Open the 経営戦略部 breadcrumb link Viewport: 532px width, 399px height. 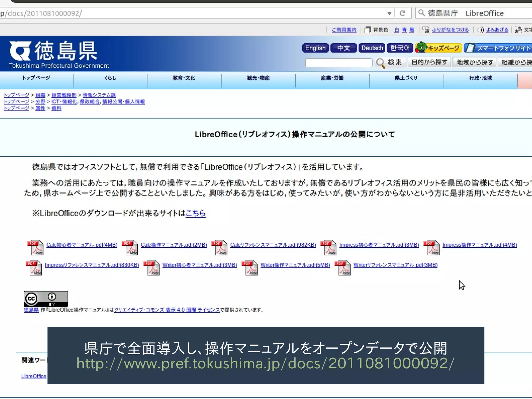click(x=64, y=95)
